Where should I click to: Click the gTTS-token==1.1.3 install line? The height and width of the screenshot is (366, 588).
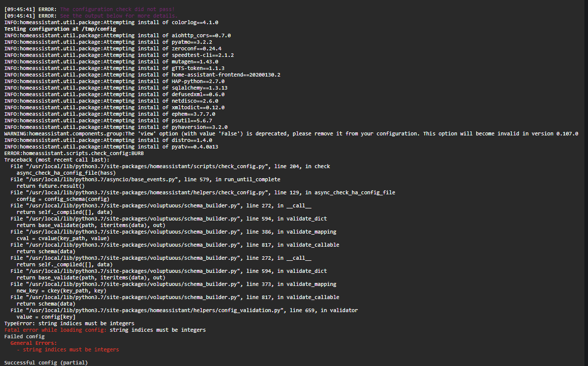[114, 68]
